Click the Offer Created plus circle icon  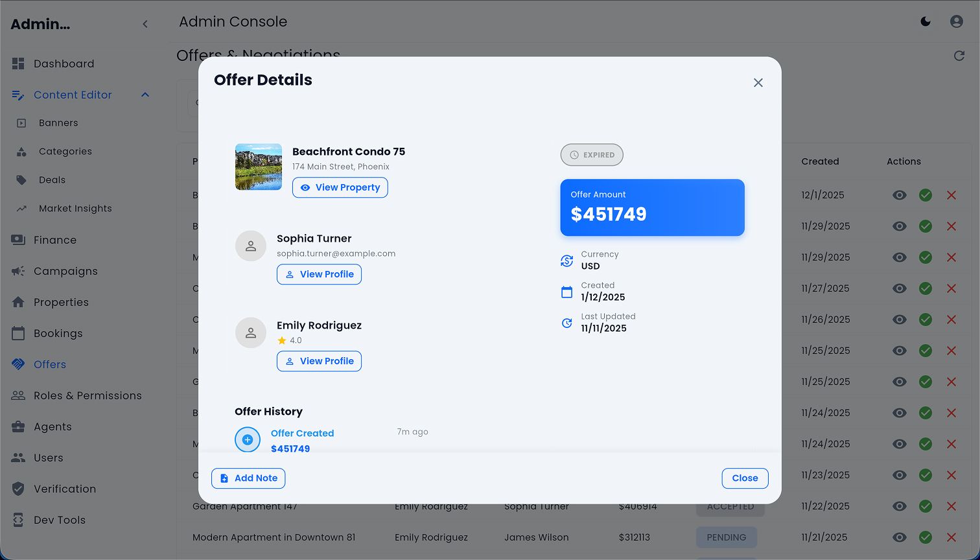pyautogui.click(x=247, y=439)
